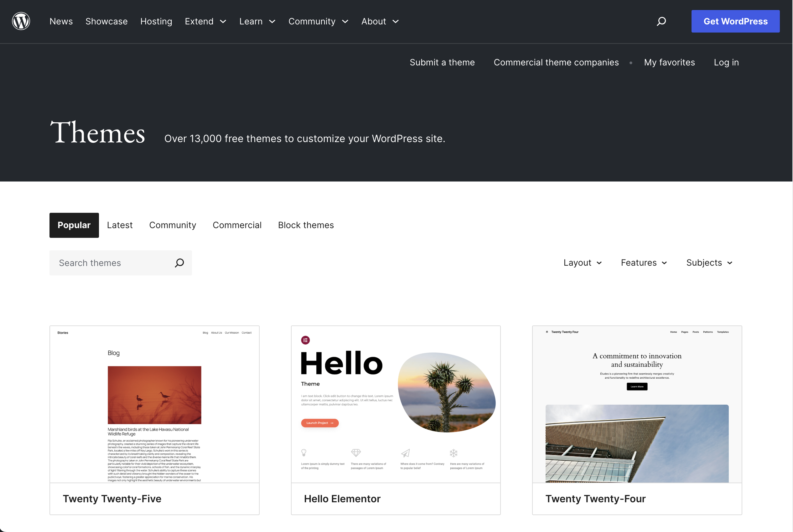Screen dimensions: 793x532
Task: Expand the Features filter
Action: (644, 263)
